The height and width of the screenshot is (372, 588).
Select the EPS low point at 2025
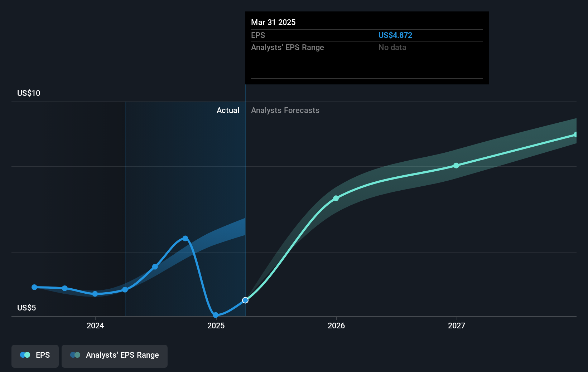(x=216, y=315)
